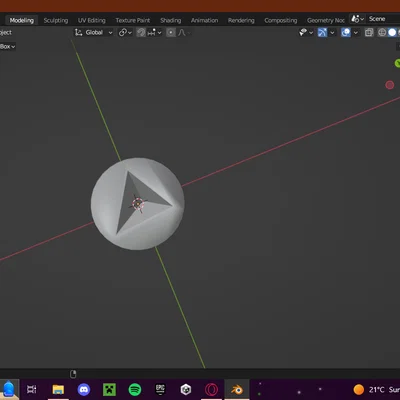Toggle the viewport overlays button
This screenshot has width=400, height=400.
click(346, 32)
